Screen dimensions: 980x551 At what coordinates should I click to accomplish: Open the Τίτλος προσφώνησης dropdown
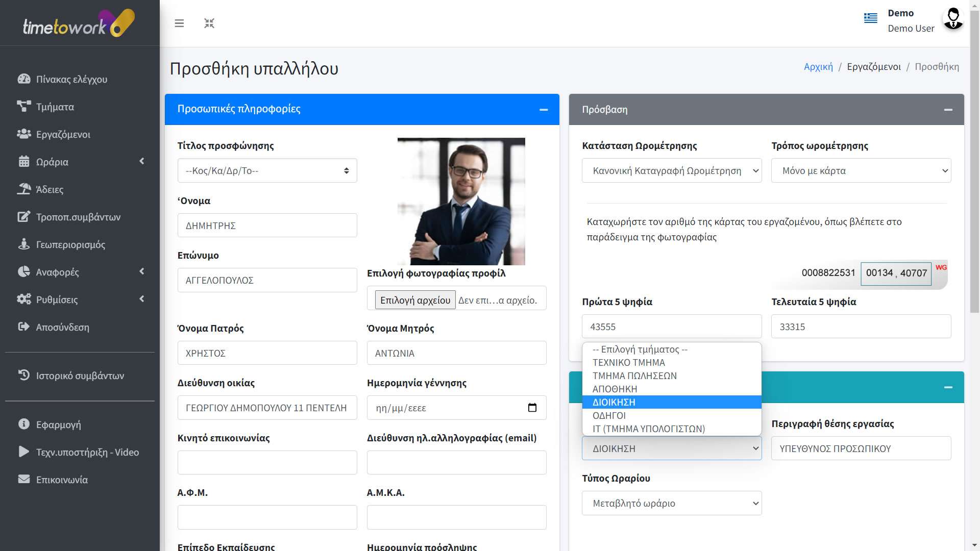[267, 171]
